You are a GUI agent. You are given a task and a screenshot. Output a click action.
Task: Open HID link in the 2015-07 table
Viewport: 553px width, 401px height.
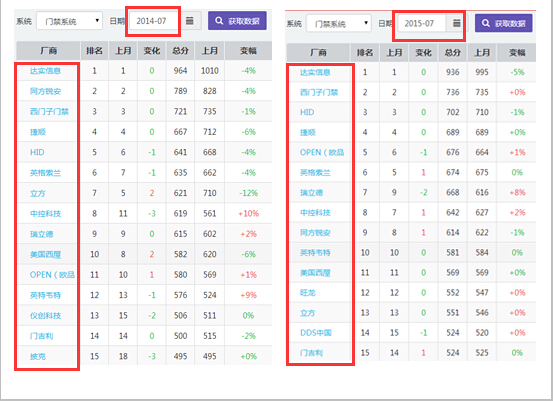pyautogui.click(x=307, y=112)
